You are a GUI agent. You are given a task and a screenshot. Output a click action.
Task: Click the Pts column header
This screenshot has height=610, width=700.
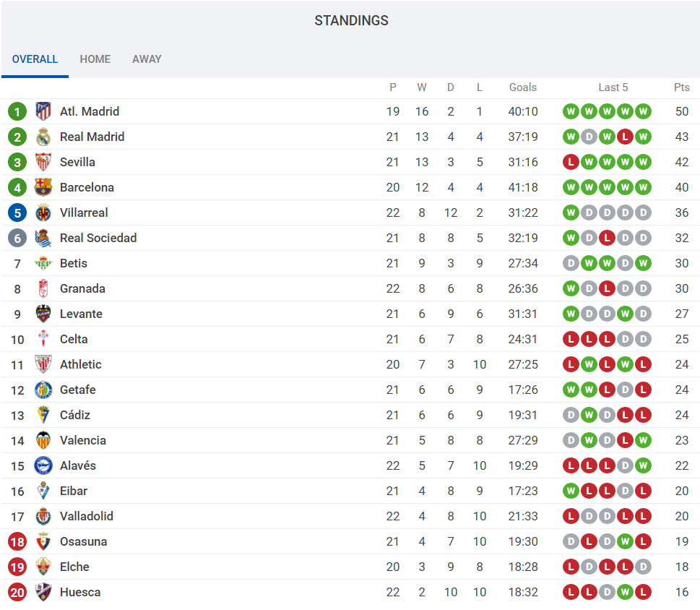(x=682, y=87)
